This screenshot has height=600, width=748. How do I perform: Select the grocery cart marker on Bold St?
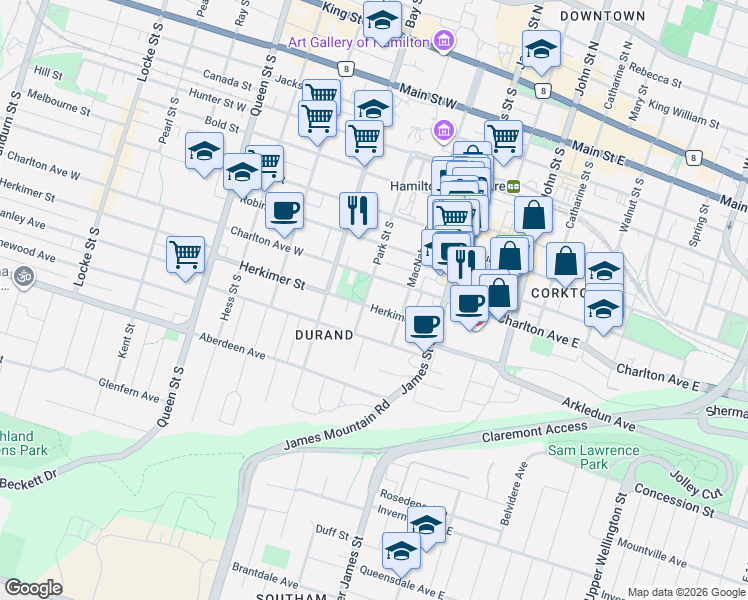(x=317, y=121)
